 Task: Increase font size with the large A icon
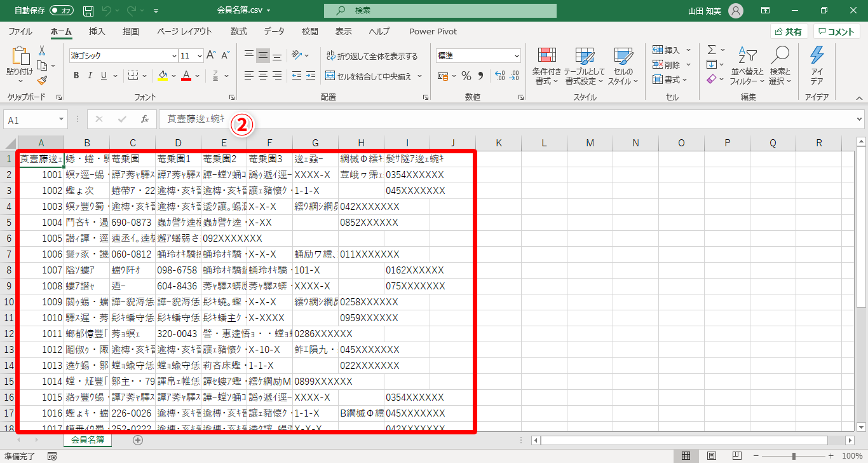tap(211, 55)
